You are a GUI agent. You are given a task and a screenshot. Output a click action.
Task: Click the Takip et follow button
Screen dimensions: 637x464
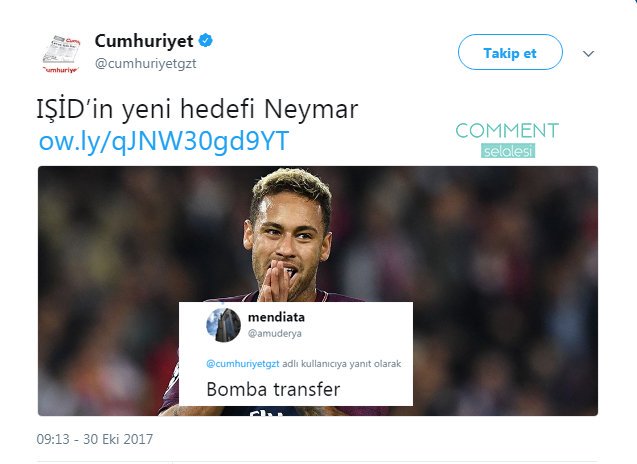(510, 52)
